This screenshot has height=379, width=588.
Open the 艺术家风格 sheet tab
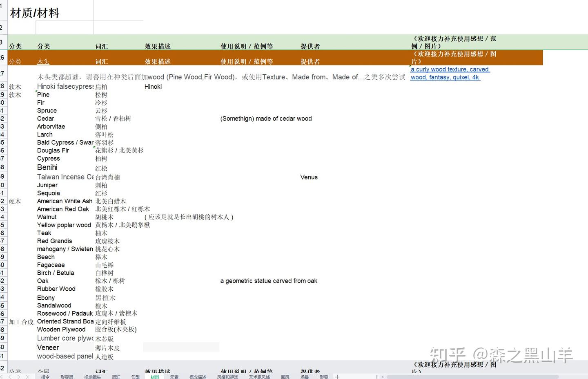click(x=259, y=377)
